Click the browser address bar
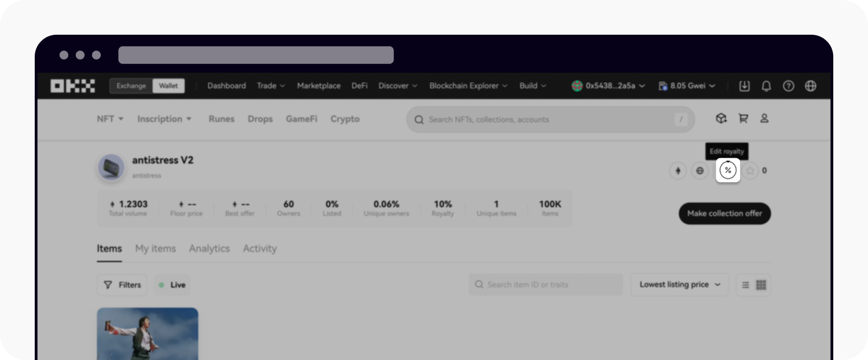The image size is (868, 360). (x=256, y=55)
